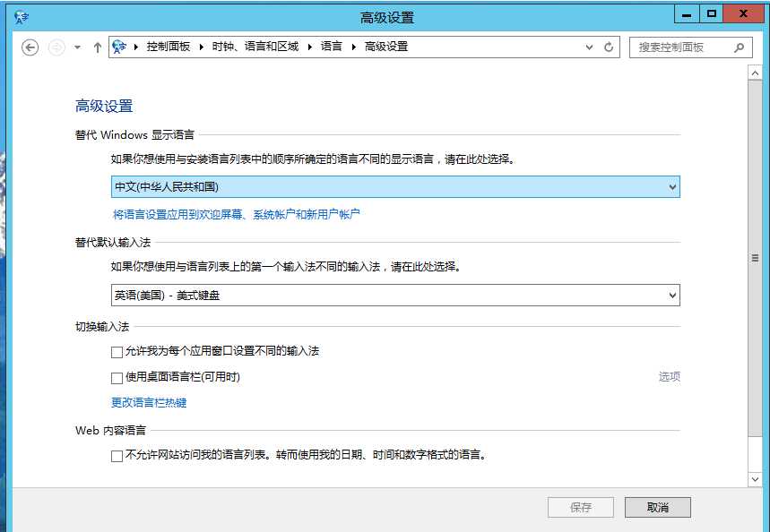Click the Web 内容语言 section label
The image size is (770, 532).
pos(110,431)
